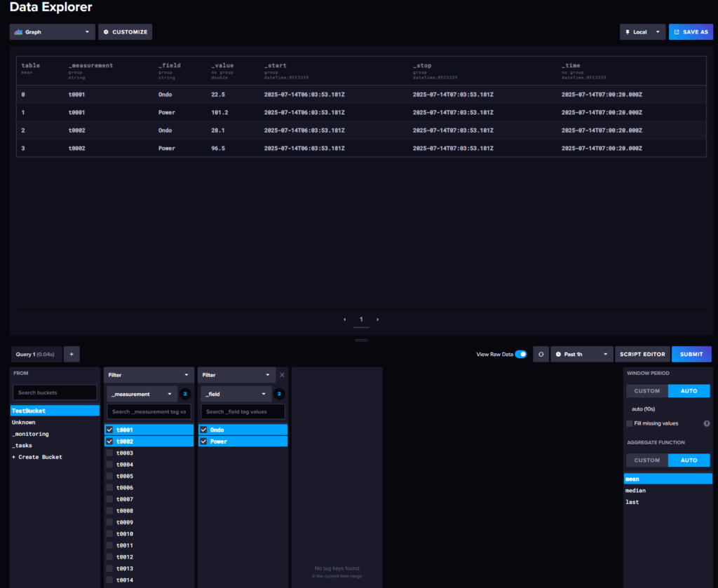Screen dimensions: 718x588
Task: Select the t0012 measurement row
Action: [x=149, y=557]
